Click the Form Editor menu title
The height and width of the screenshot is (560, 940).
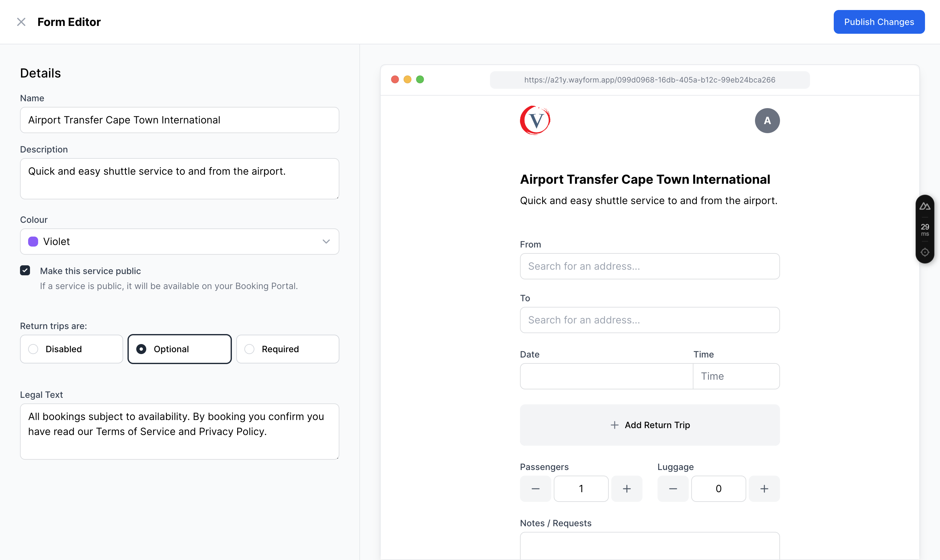69,21
